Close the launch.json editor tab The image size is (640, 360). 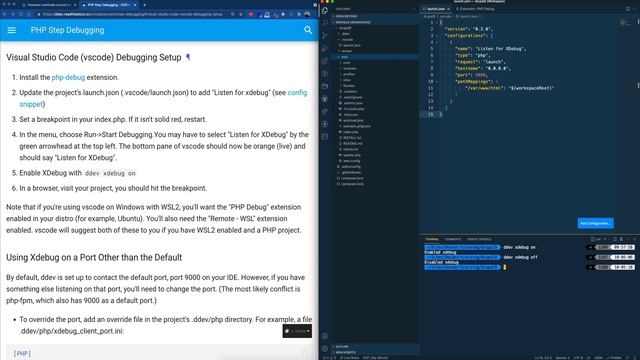pos(449,9)
